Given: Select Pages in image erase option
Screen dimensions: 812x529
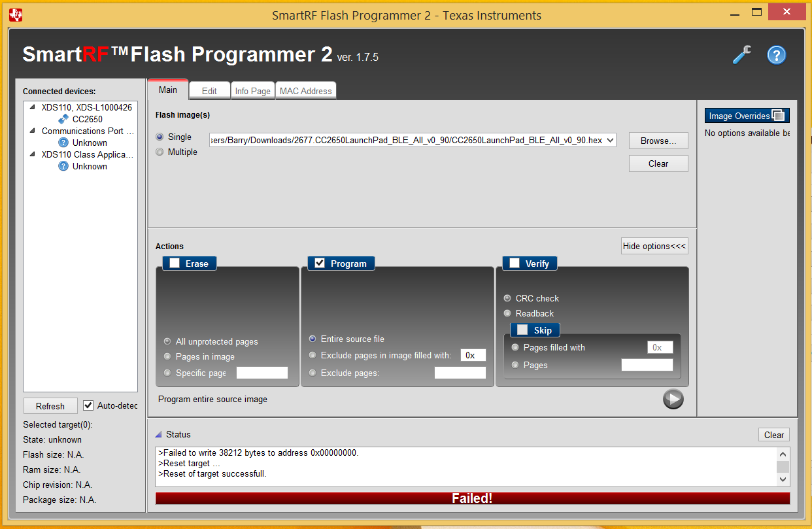Looking at the screenshot, I should pyautogui.click(x=167, y=356).
